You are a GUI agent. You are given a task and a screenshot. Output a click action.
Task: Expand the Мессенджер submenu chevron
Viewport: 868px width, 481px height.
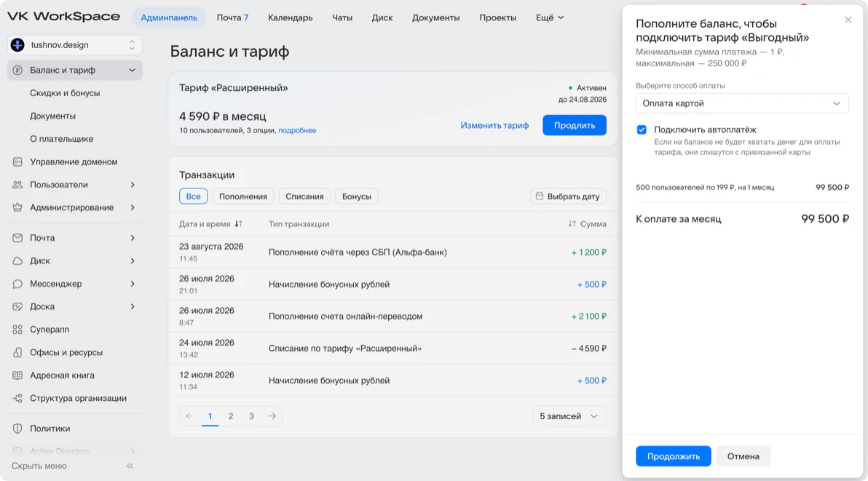(133, 284)
